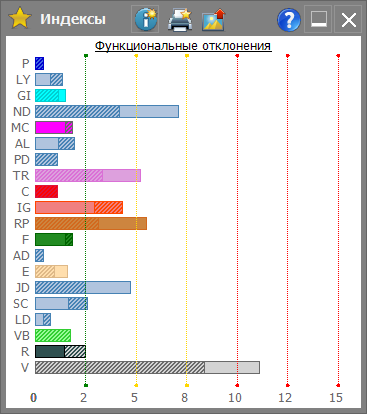The height and width of the screenshot is (414, 367).
Task: Select the LD bar in chart
Action: click(43, 320)
